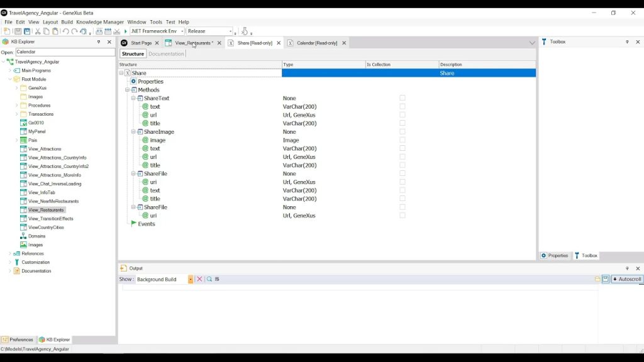Tick Is Collection box on Events-adjacent uri row
The height and width of the screenshot is (362, 644).
coord(402,216)
